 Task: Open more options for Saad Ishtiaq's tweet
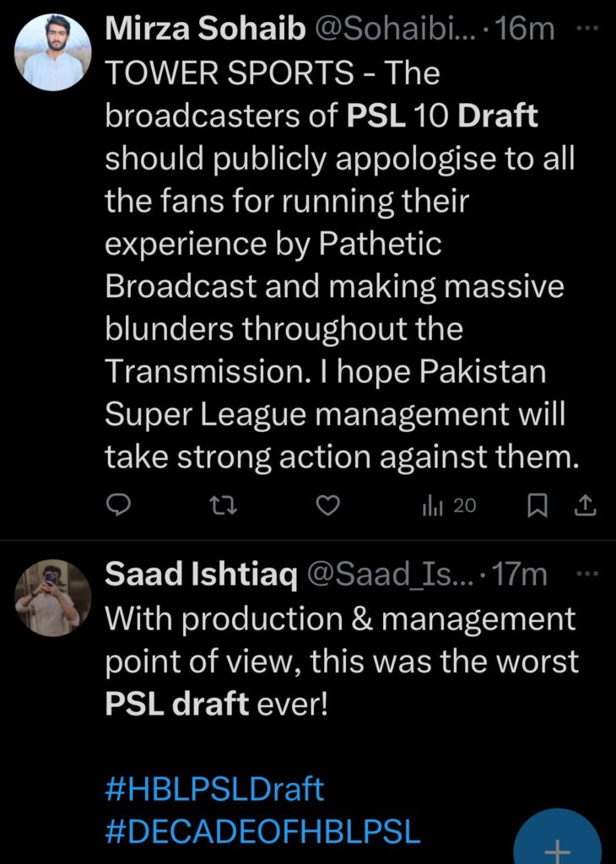[584, 575]
